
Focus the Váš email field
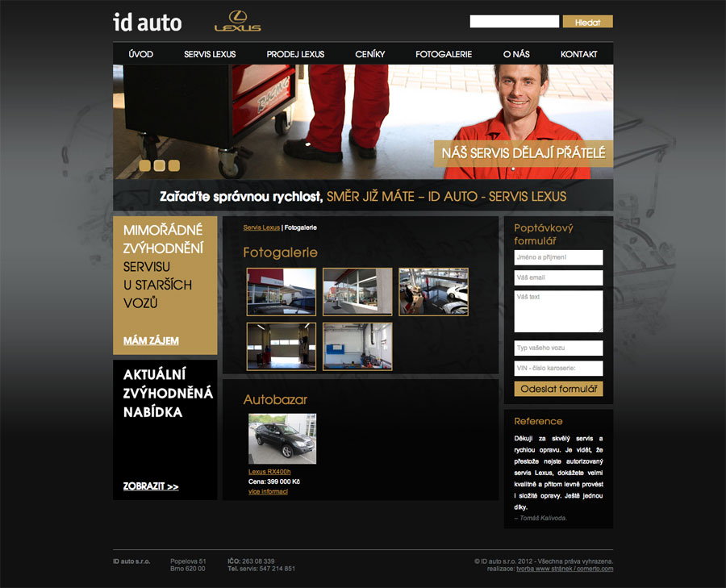pos(558,277)
